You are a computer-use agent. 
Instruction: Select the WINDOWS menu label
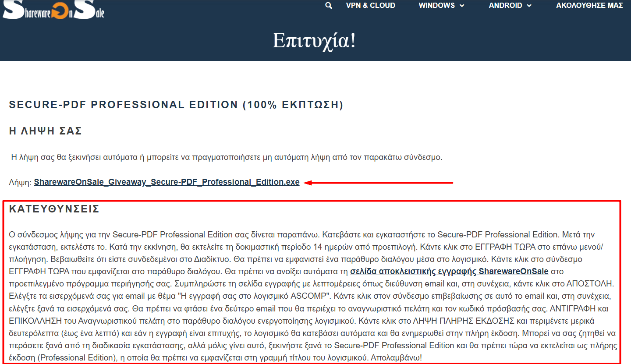point(437,6)
